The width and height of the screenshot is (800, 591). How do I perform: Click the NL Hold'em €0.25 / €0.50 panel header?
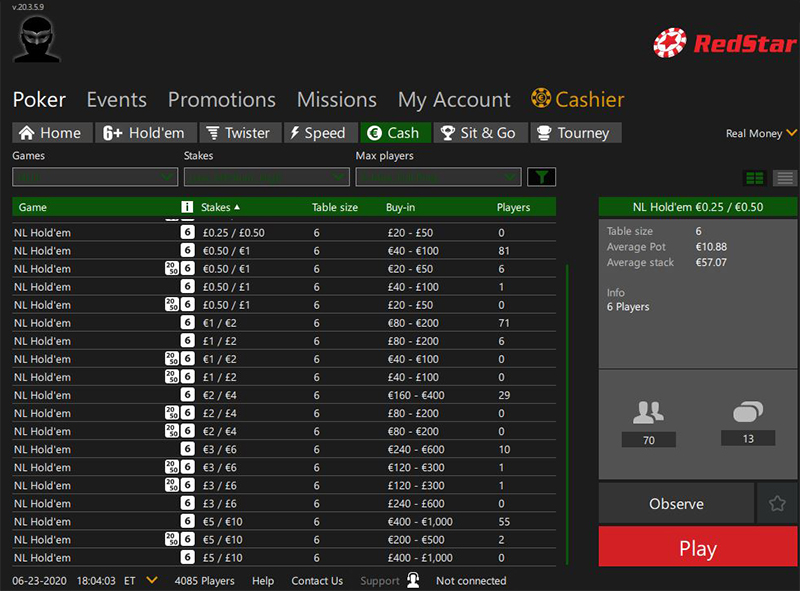pyautogui.click(x=697, y=207)
